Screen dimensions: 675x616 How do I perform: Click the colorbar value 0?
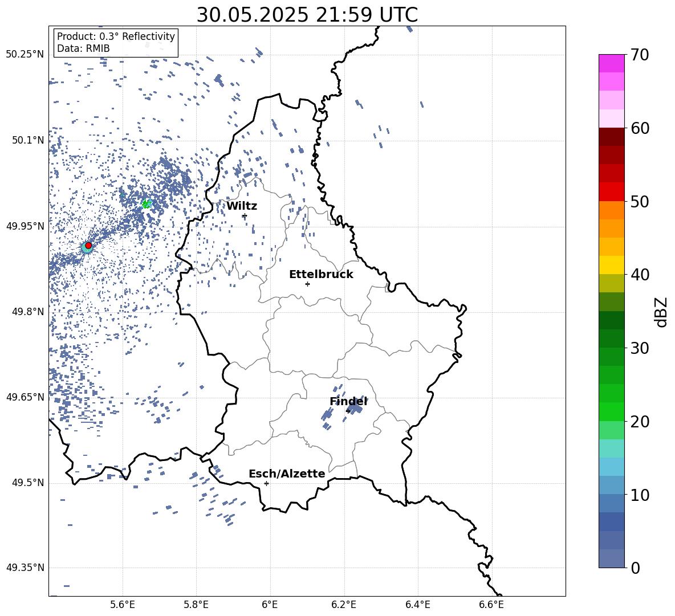(x=636, y=568)
